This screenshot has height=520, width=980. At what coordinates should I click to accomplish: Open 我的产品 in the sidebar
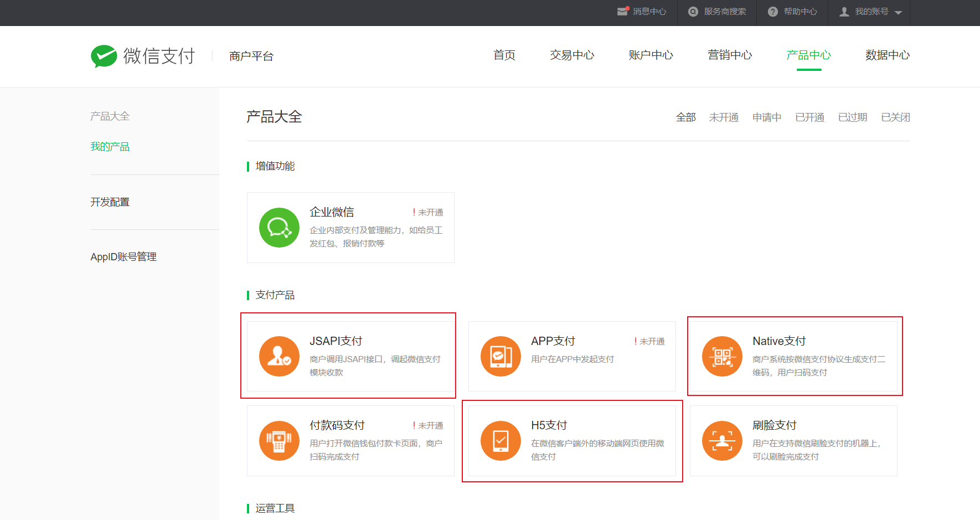point(110,147)
